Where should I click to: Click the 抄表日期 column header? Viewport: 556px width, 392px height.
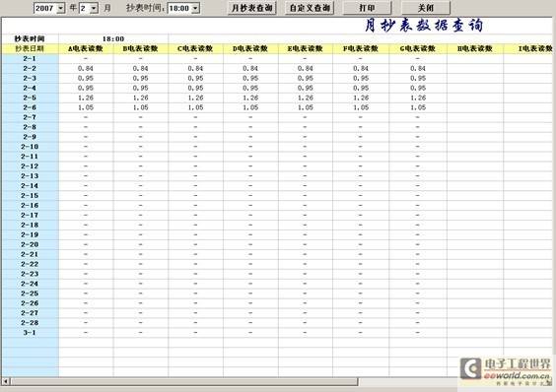(x=30, y=48)
